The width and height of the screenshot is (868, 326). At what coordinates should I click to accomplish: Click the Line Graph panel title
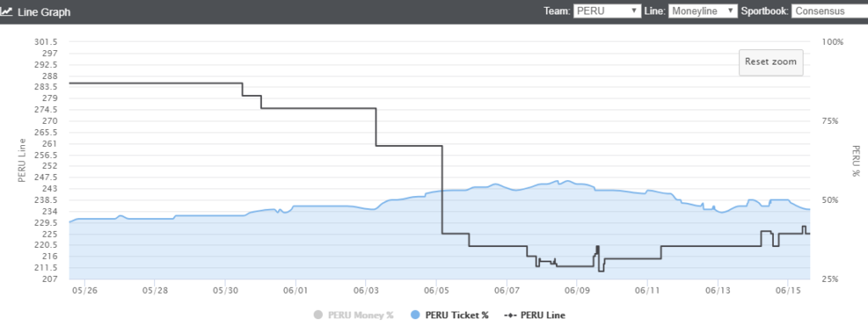click(44, 12)
